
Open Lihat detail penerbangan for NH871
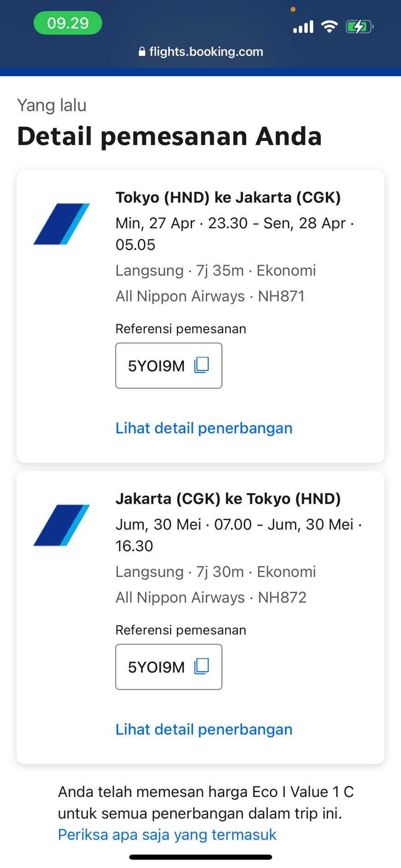[204, 428]
